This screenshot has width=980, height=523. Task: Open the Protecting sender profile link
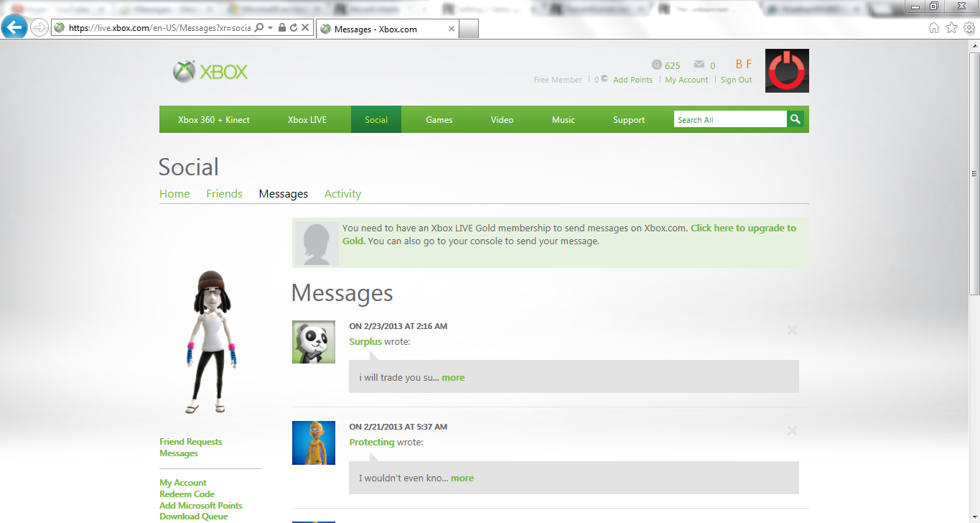pos(372,443)
